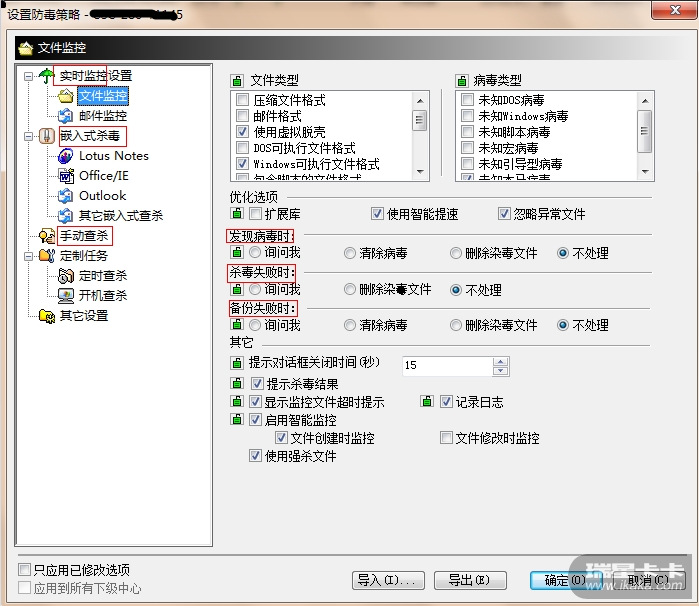This screenshot has height=606, width=699.
Task: Uncheck 使用强杀文件 option
Action: pyautogui.click(x=255, y=456)
